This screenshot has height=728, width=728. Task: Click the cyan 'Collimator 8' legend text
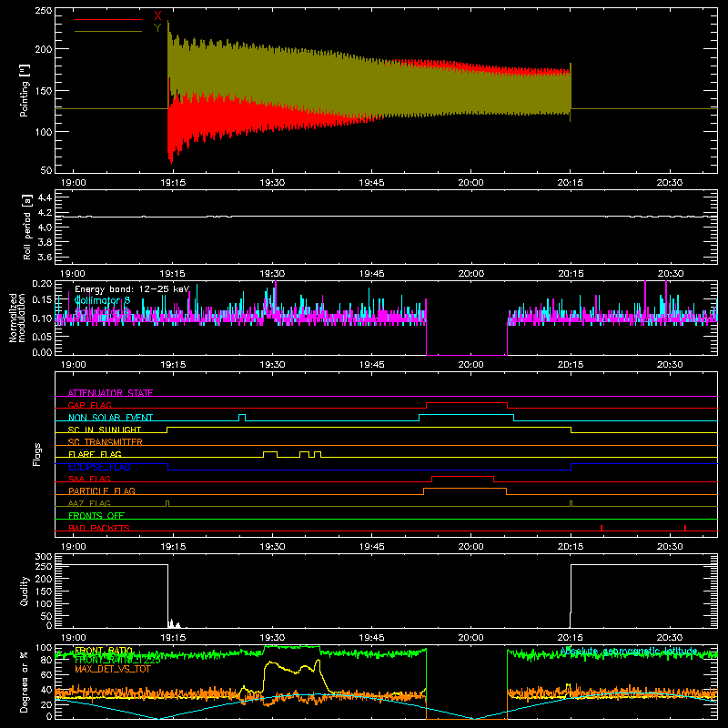(102, 300)
